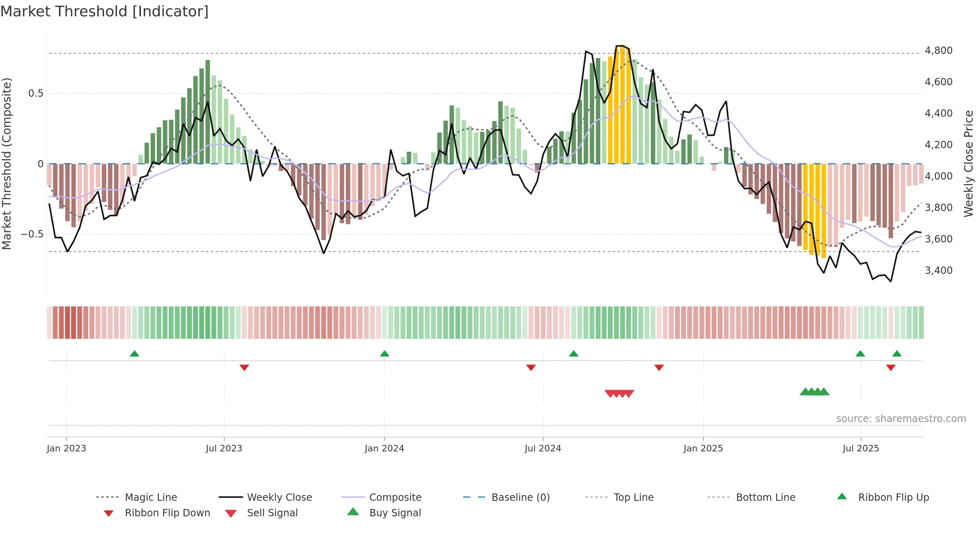Click the ribbon flip down marker after Jul 2023
The image size is (980, 551).
[x=244, y=368]
